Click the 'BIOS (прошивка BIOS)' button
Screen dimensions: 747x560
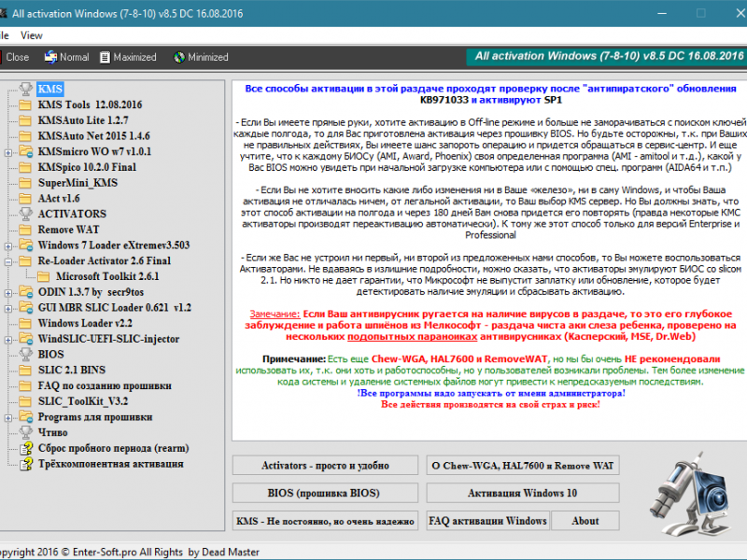325,493
